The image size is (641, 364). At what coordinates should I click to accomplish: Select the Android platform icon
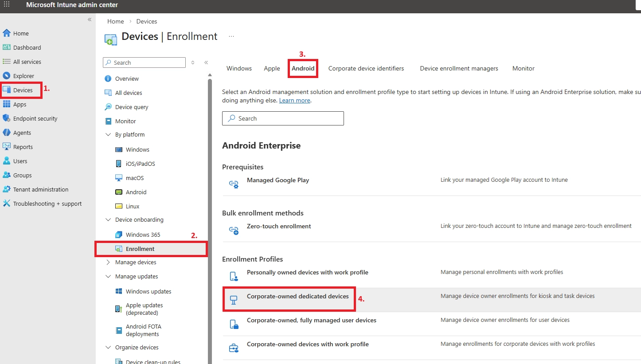118,192
